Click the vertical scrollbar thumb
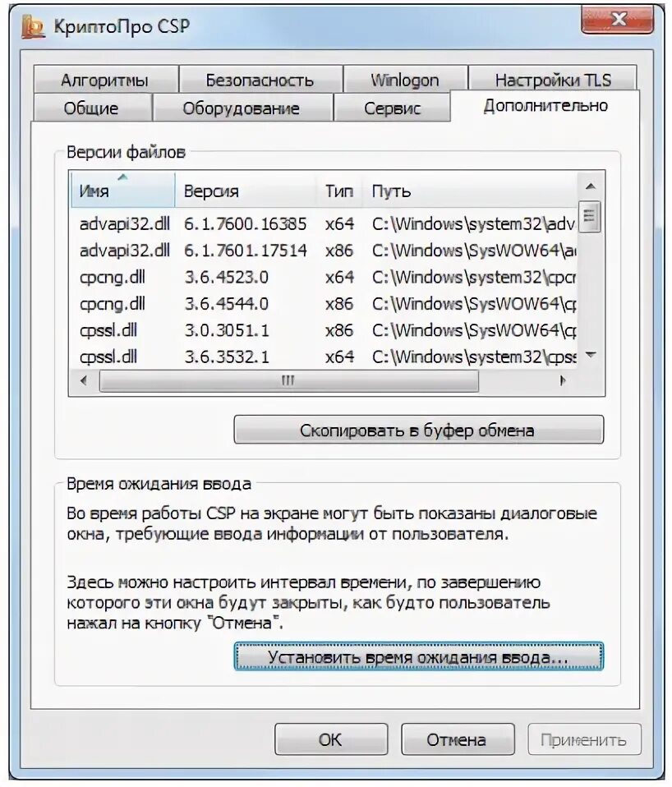The height and width of the screenshot is (787, 672). pos(590,216)
